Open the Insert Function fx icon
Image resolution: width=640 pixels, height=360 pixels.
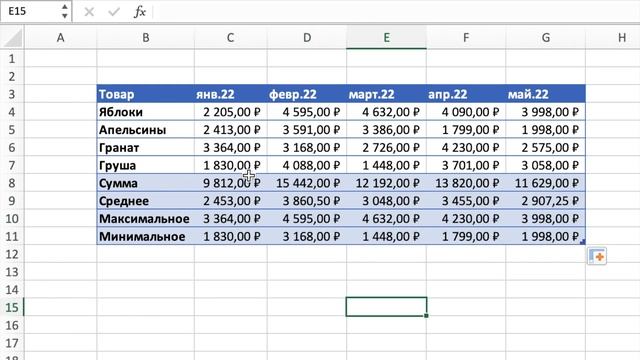tap(140, 12)
